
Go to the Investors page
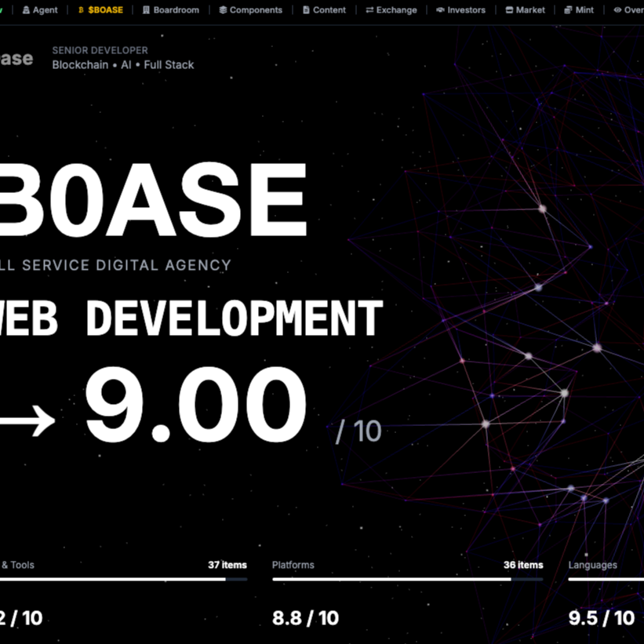[x=466, y=10]
